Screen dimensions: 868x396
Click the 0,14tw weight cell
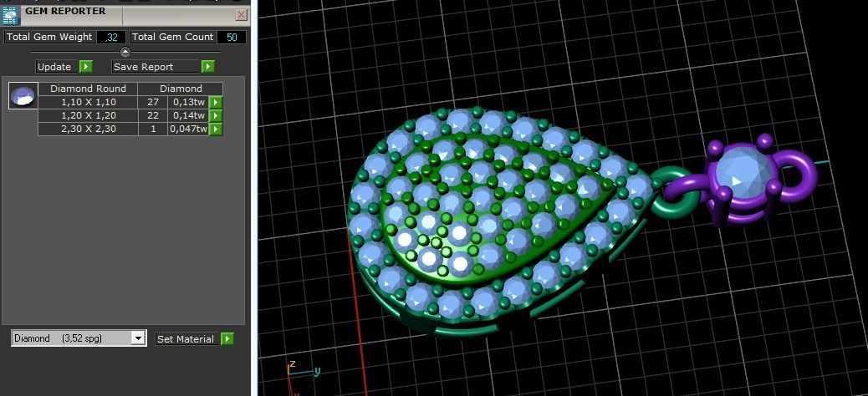click(x=188, y=115)
